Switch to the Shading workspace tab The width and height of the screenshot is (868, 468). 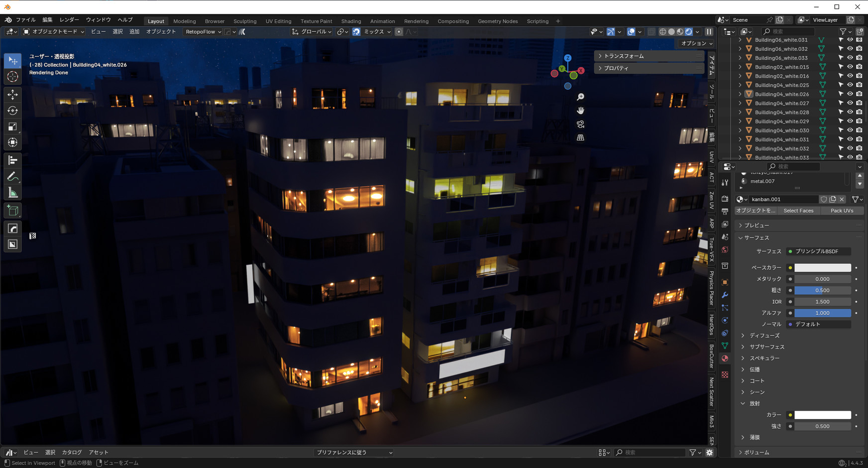pyautogui.click(x=351, y=21)
